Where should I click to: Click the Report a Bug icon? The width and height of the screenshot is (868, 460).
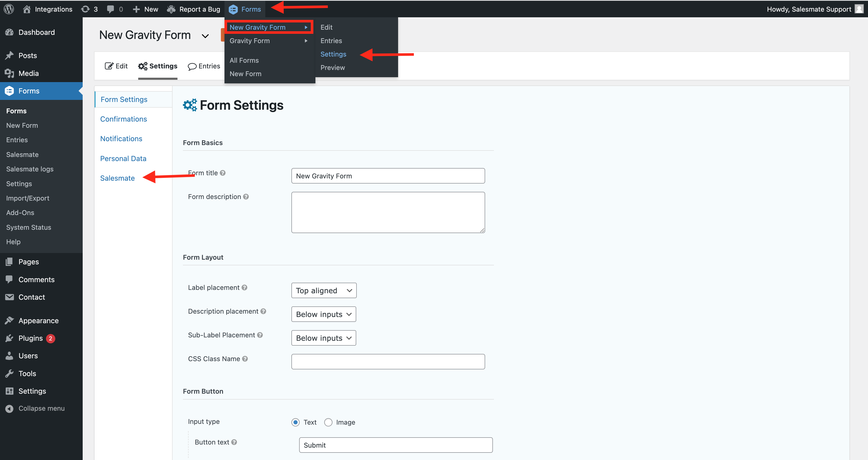point(171,9)
